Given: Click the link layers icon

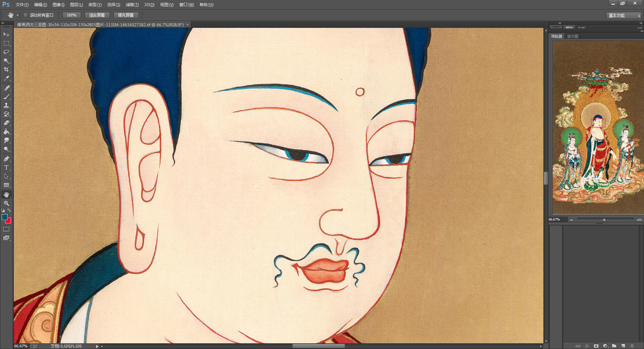Looking at the screenshot, I should coord(577,345).
